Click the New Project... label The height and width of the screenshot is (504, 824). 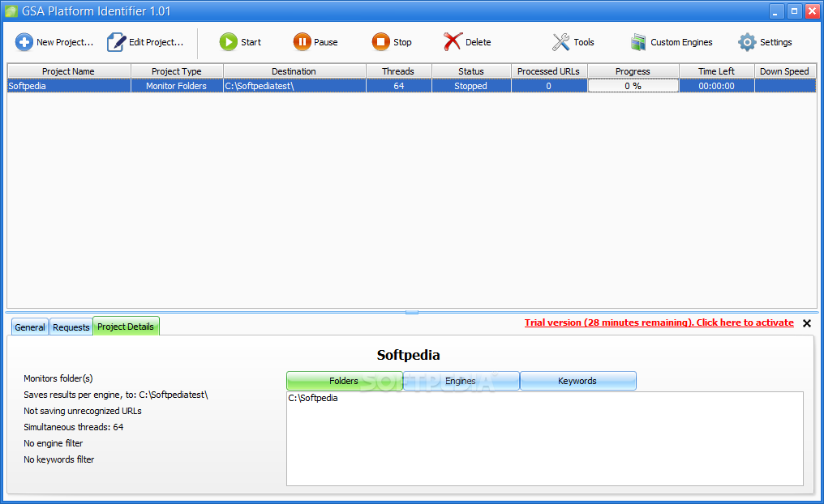[65, 42]
